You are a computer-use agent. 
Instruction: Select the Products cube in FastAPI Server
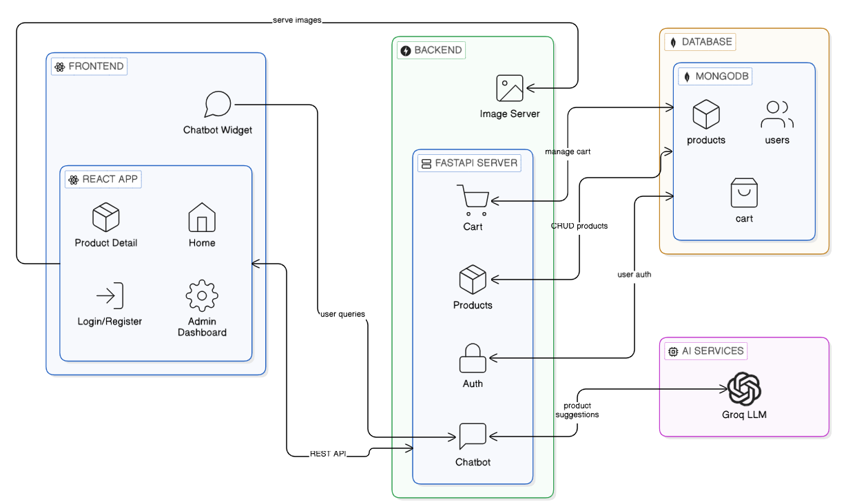472,279
